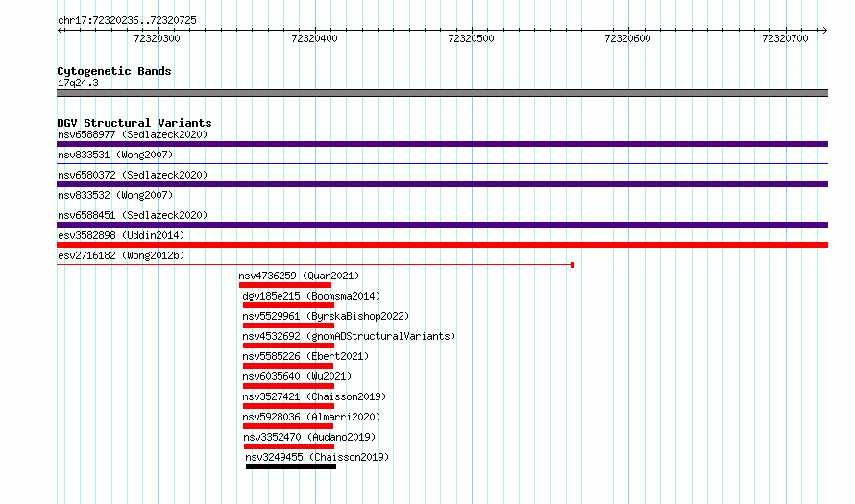This screenshot has height=504, width=855.
Task: Open variant nsv3527421 (Chaisson2019) label
Action: click(x=314, y=396)
